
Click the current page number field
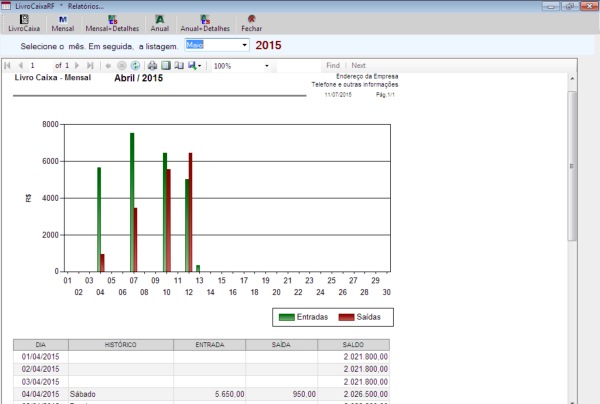[42, 66]
